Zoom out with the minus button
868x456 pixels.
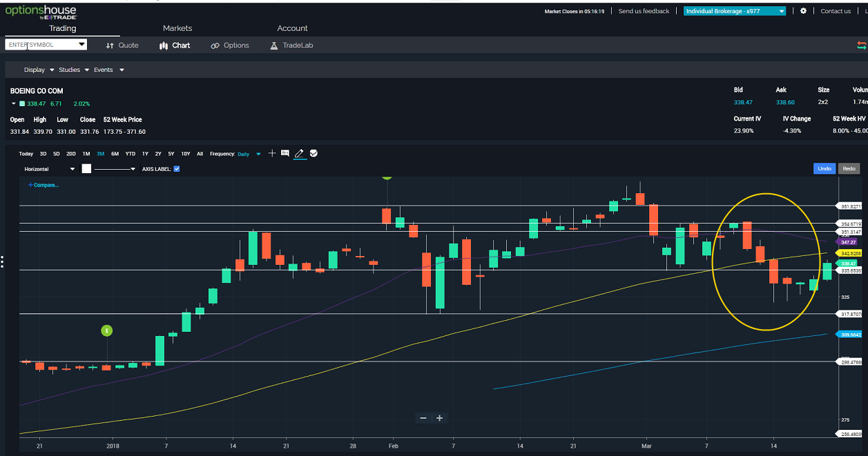(423, 418)
